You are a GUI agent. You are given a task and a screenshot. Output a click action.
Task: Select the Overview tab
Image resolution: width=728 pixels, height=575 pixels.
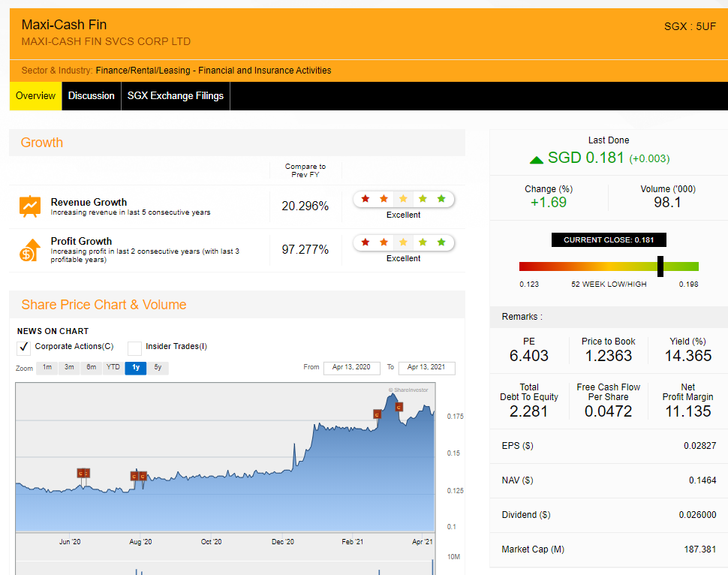pyautogui.click(x=35, y=96)
